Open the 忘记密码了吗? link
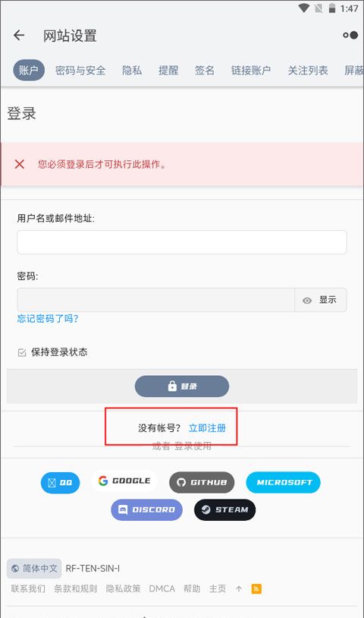 (48, 318)
